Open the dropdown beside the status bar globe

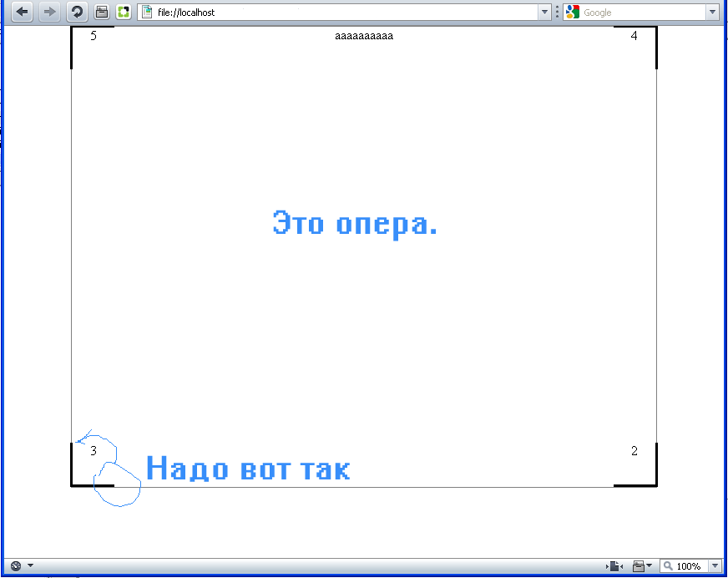(30, 565)
